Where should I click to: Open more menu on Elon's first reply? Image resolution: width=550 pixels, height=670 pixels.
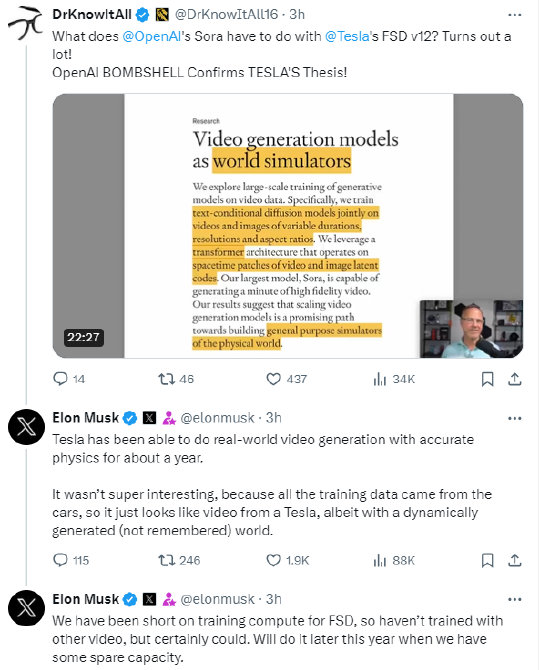(x=515, y=418)
